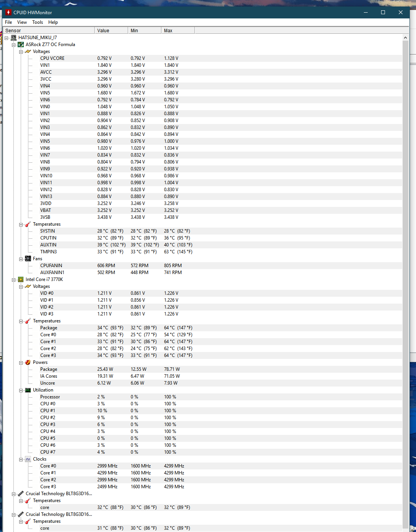Open the Tools menu

point(38,22)
